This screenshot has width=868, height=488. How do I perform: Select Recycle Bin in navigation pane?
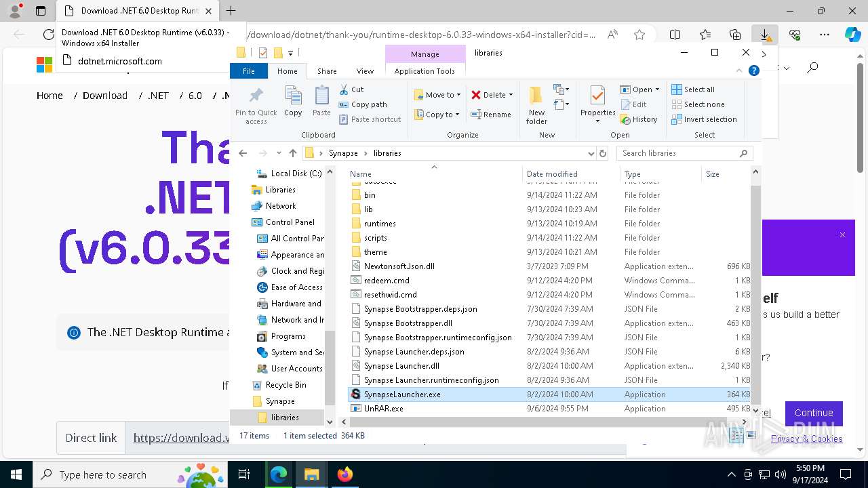click(x=286, y=385)
